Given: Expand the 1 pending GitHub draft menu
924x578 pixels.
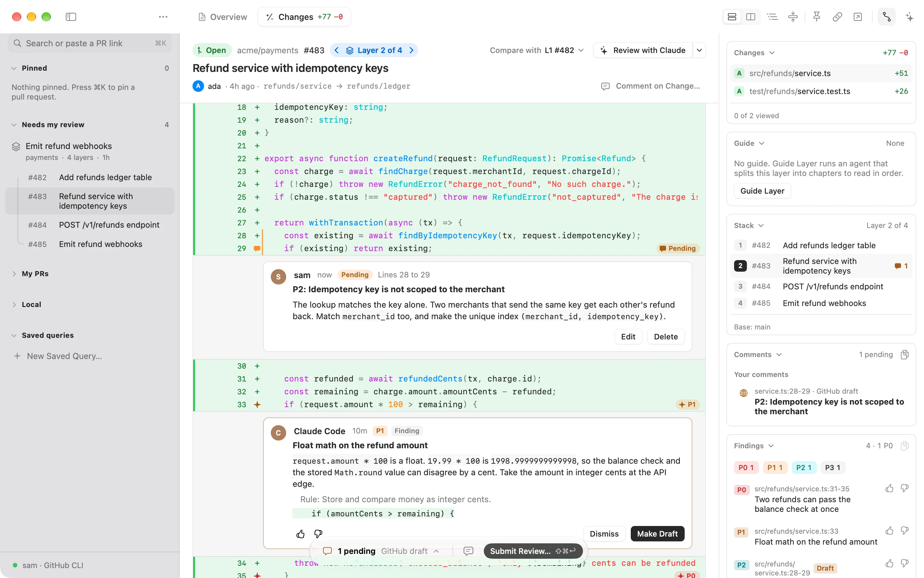Looking at the screenshot, I should coord(381,551).
